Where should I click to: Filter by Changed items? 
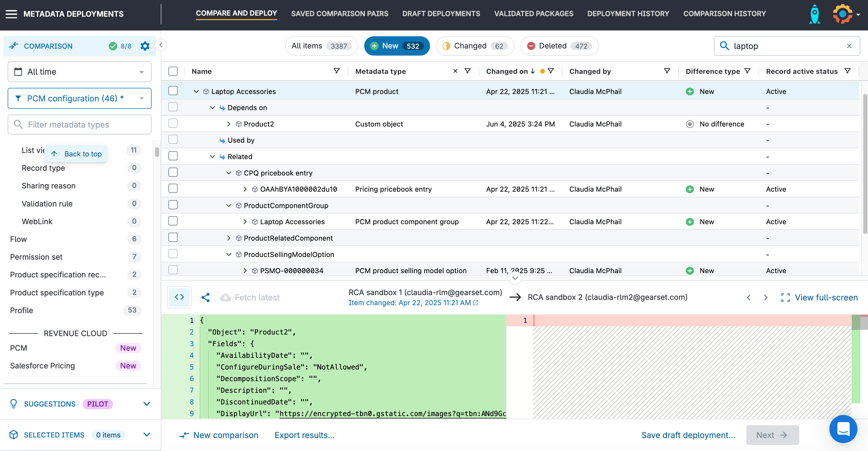tap(475, 46)
